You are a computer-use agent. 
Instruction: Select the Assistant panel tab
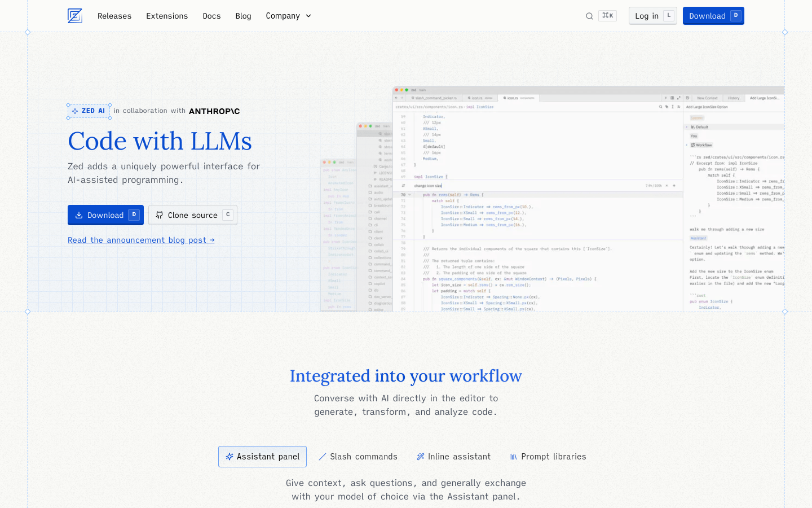pos(262,457)
